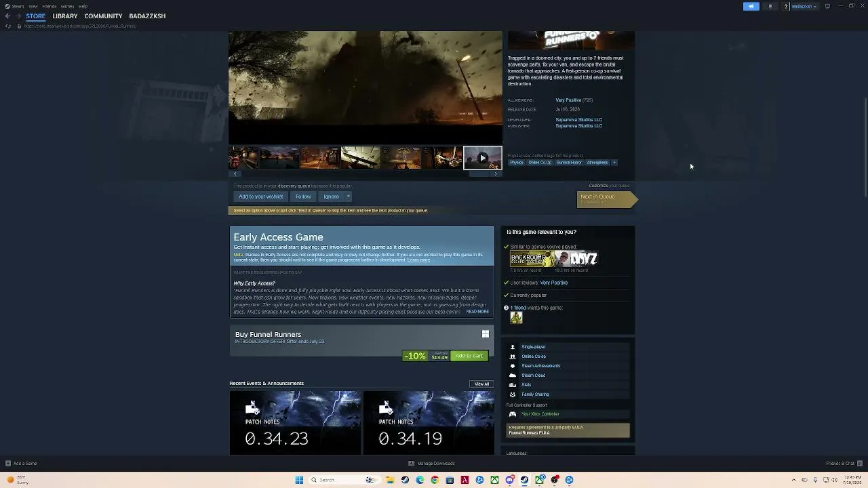
Task: Show hidden system tray icons chevron
Action: 795,480
